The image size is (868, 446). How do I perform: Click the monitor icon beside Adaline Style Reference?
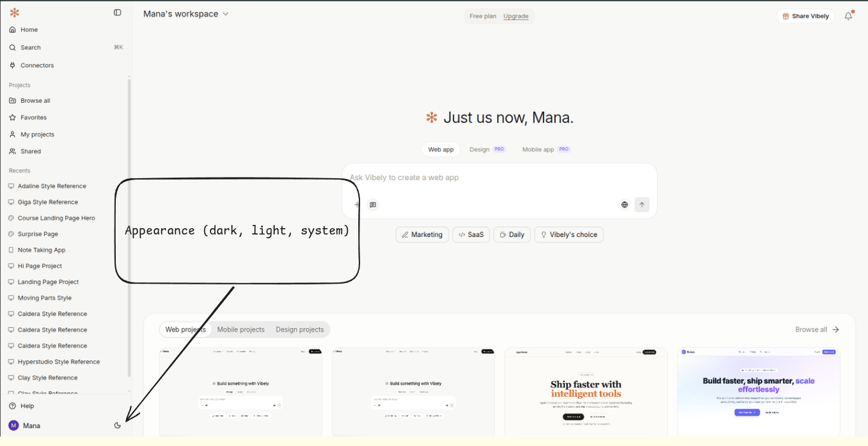pyautogui.click(x=11, y=187)
